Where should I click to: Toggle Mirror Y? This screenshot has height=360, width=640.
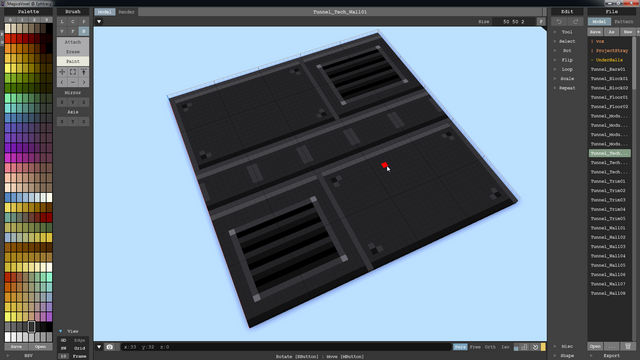pos(73,102)
